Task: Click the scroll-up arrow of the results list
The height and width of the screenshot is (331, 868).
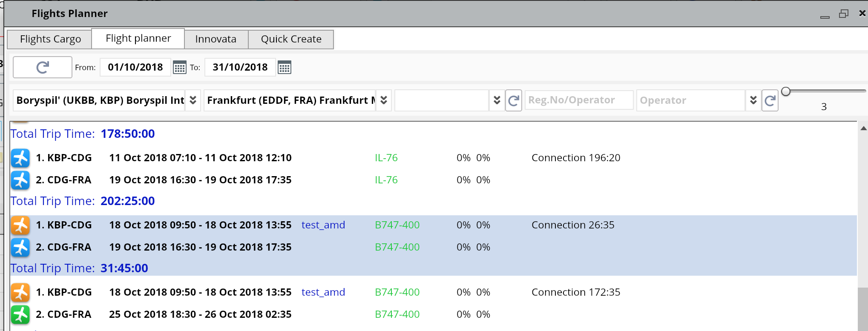Action: pyautogui.click(x=863, y=128)
